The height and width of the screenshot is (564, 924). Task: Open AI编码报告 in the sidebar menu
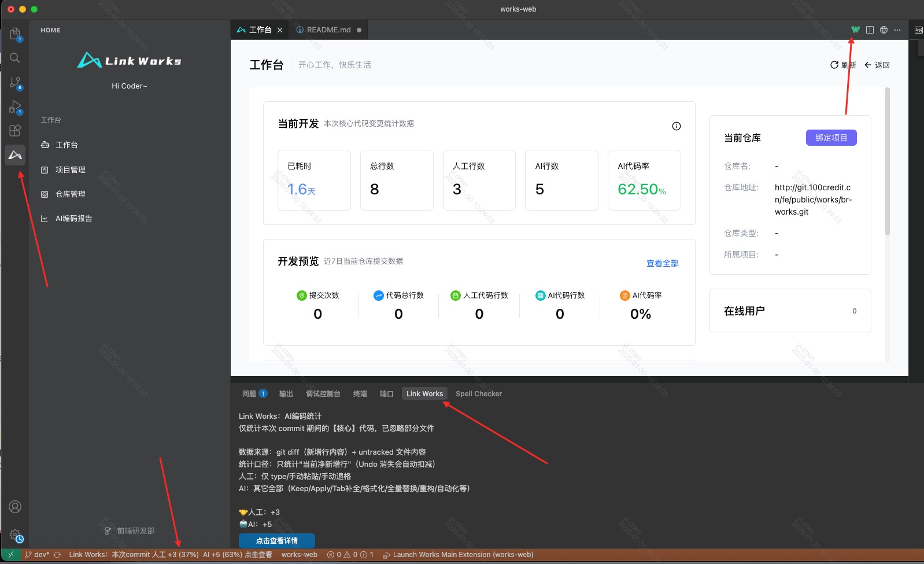[73, 219]
